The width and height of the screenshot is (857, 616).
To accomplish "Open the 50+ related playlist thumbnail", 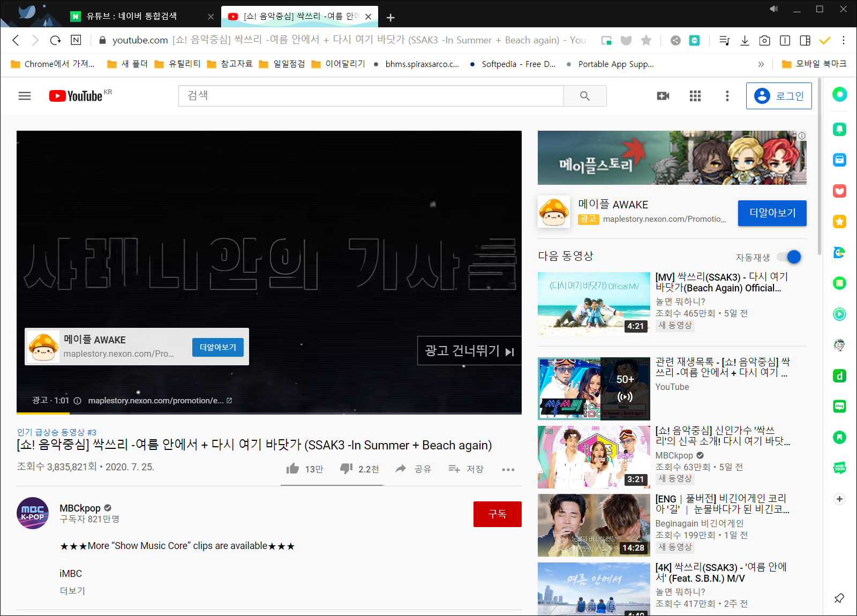I will tap(593, 389).
